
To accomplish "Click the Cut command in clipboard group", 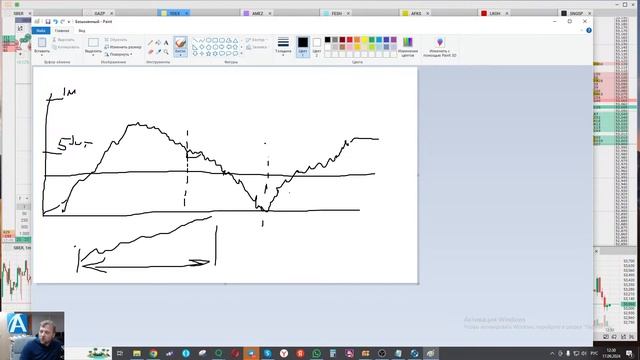I will click(x=64, y=40).
